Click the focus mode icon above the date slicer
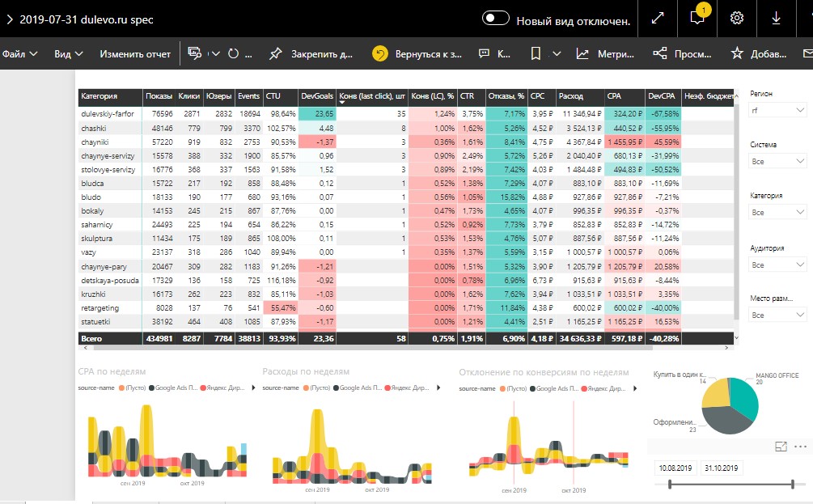The image size is (813, 504). [781, 447]
